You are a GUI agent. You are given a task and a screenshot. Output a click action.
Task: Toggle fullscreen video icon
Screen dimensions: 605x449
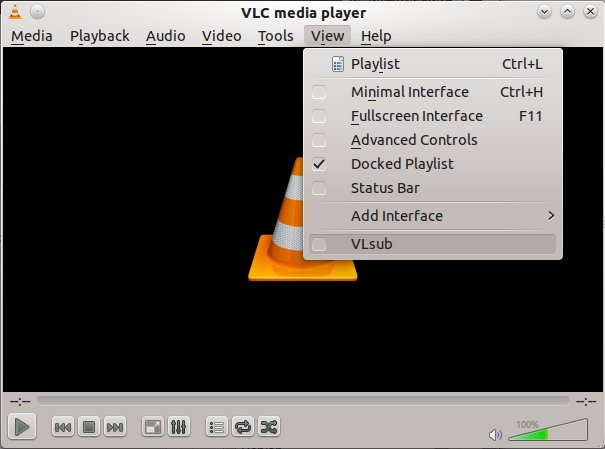tap(153, 427)
